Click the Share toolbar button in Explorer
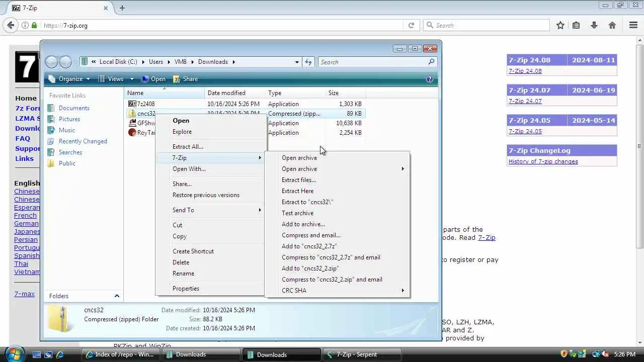This screenshot has width=644, height=362. point(186,79)
